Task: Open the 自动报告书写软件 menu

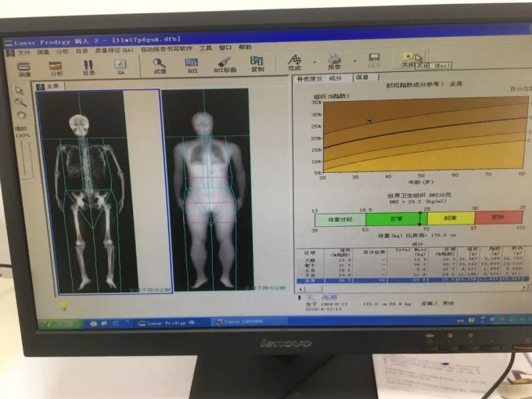Action: [167, 49]
